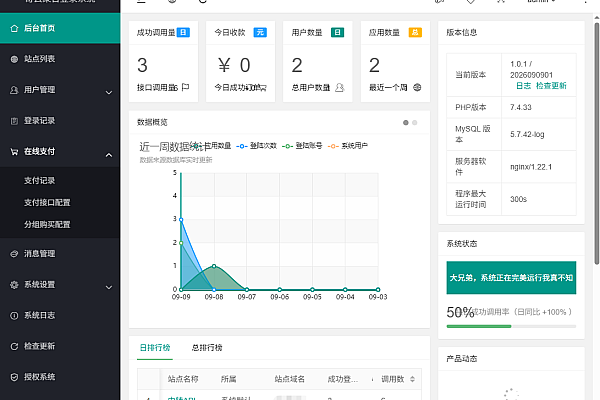Click the 50% success rate progress bar

pyautogui.click(x=511, y=327)
